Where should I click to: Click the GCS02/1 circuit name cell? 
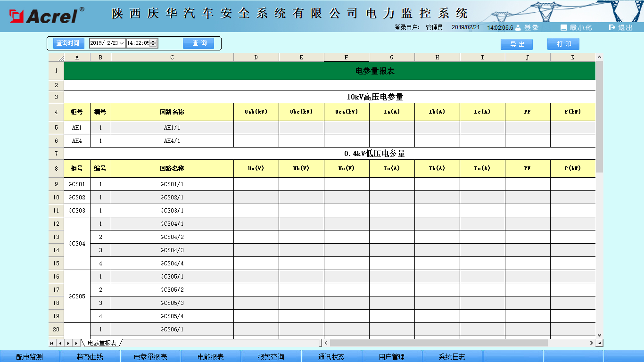pyautogui.click(x=172, y=197)
